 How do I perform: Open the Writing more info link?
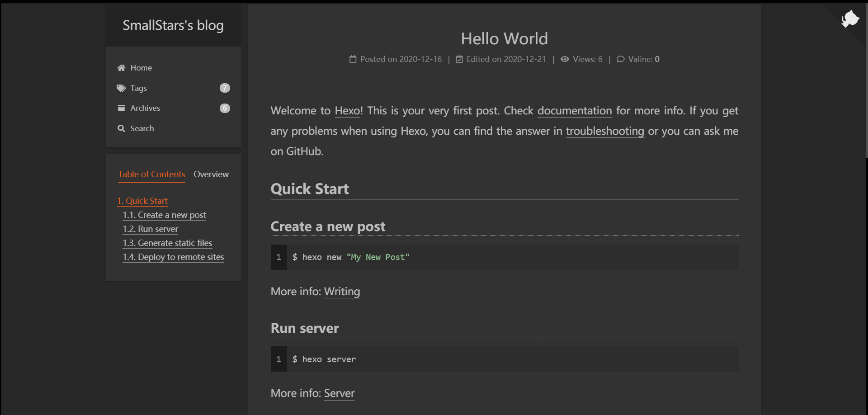pos(342,292)
